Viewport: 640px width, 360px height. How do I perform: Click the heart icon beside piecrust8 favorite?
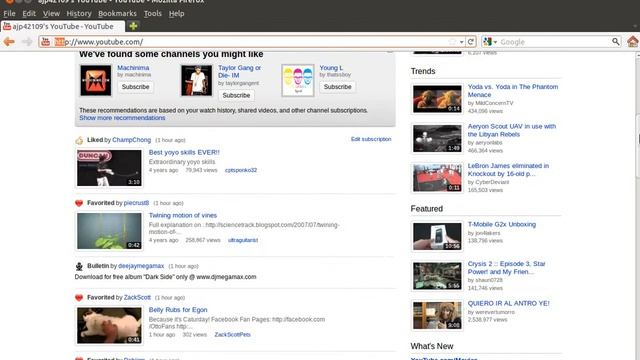click(79, 203)
